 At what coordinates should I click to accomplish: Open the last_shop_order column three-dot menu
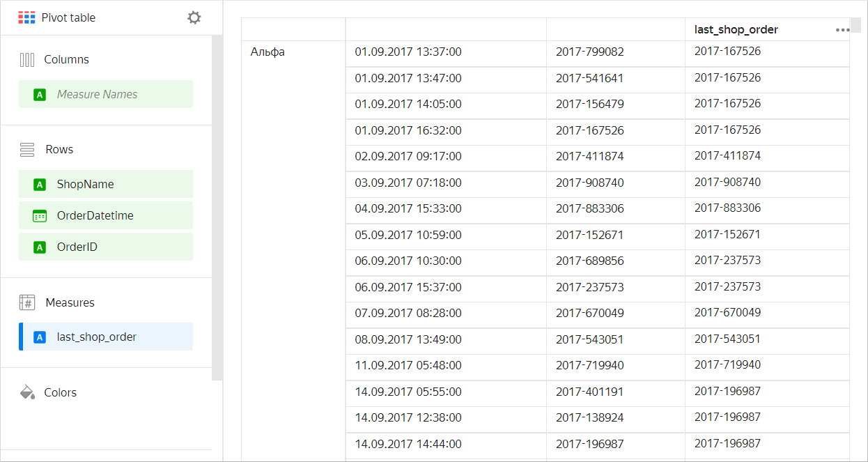[842, 30]
